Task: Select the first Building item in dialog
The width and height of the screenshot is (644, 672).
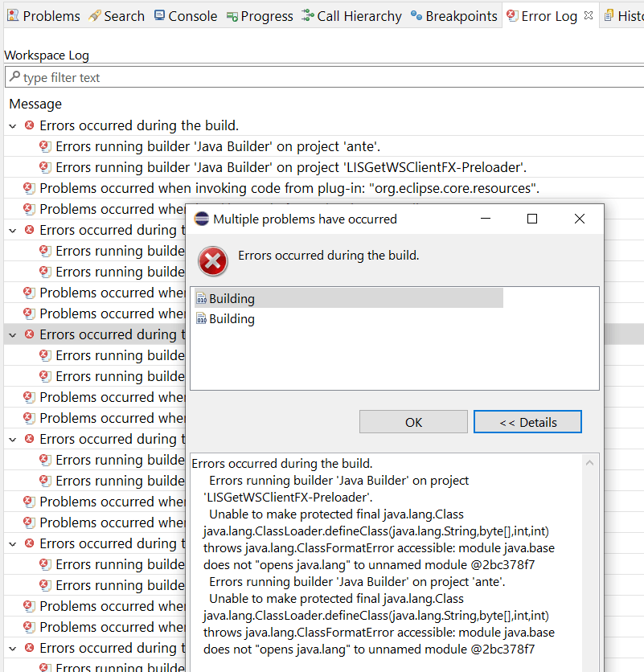Action: pos(349,298)
